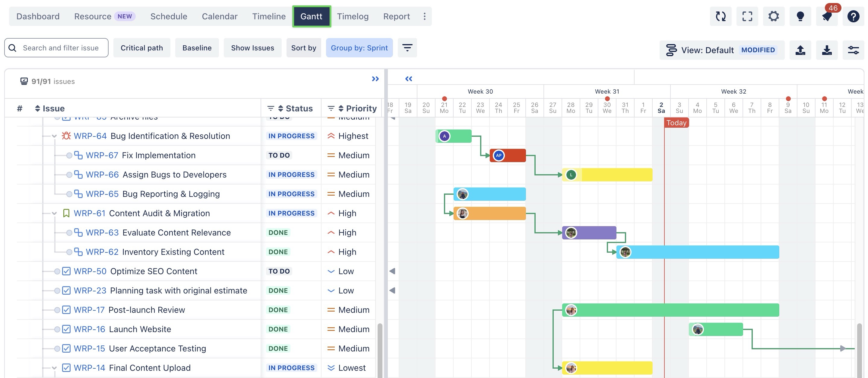
Task: Enter fullscreen mode icon
Action: (747, 16)
